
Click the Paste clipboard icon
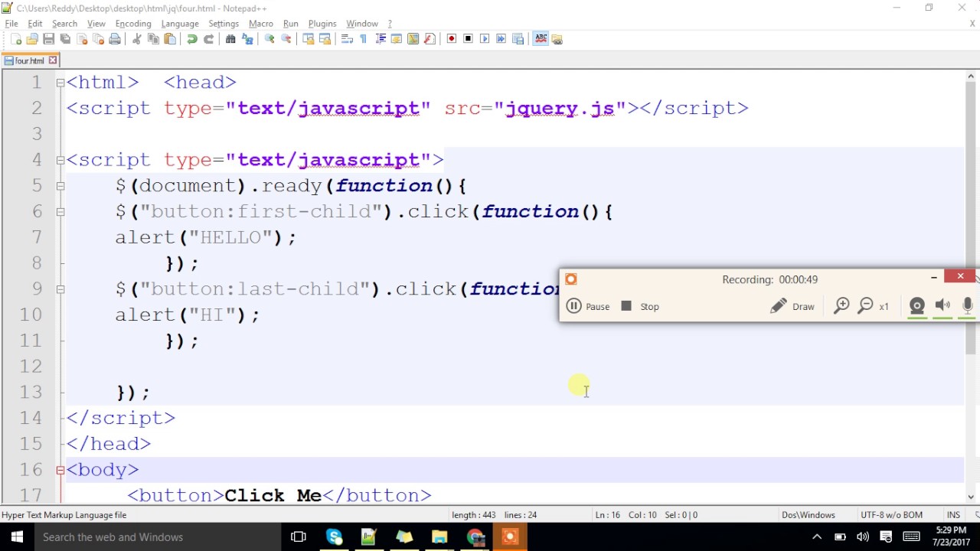(x=170, y=39)
